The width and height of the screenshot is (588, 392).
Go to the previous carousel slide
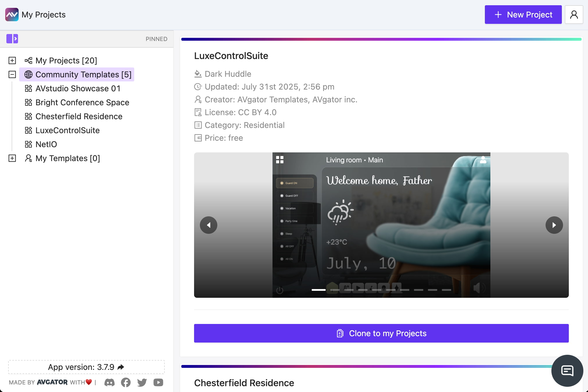(x=209, y=225)
